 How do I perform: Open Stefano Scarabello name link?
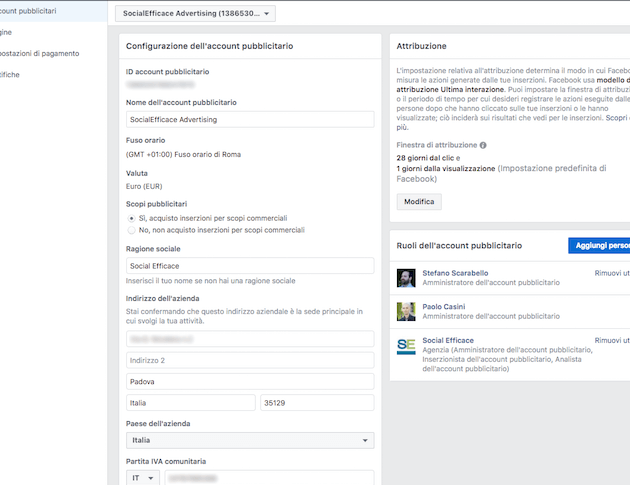point(455,273)
